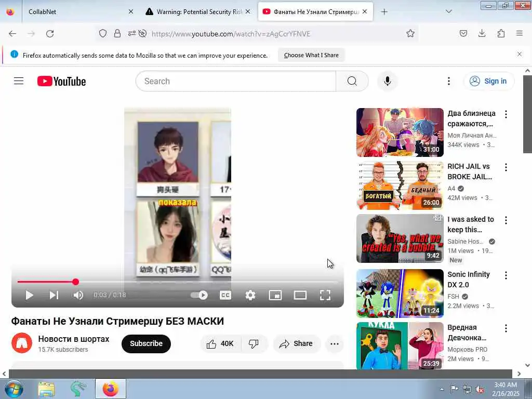Like the video with 40K thumbs up

coord(220,344)
